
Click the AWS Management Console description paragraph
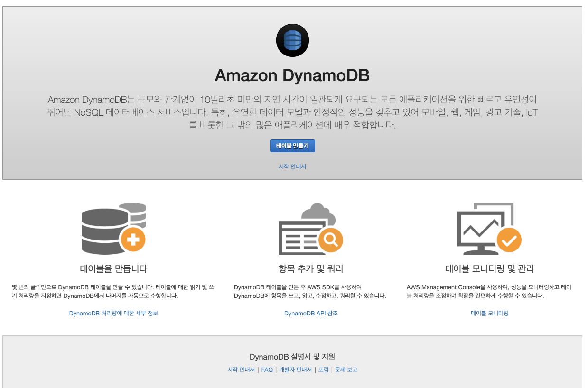[489, 292]
